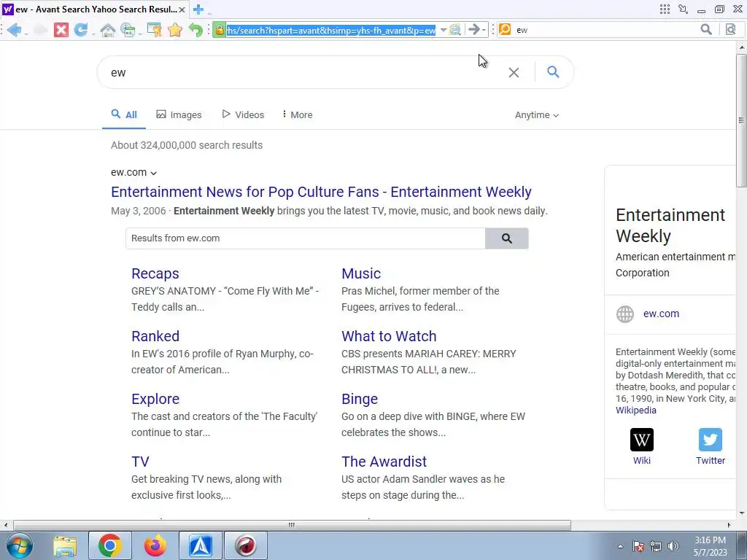Screen dimensions: 747x560
Task: Switch to the All results tab
Action: pyautogui.click(x=124, y=114)
